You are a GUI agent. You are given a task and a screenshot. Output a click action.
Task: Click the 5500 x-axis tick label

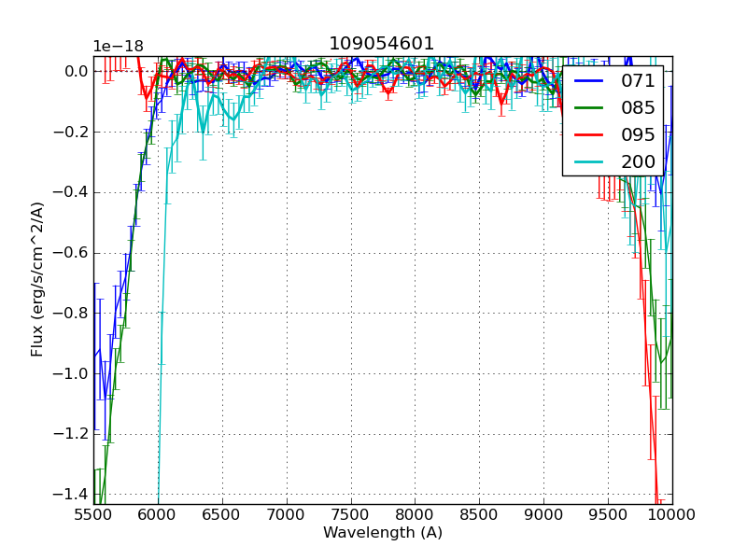pos(93,514)
